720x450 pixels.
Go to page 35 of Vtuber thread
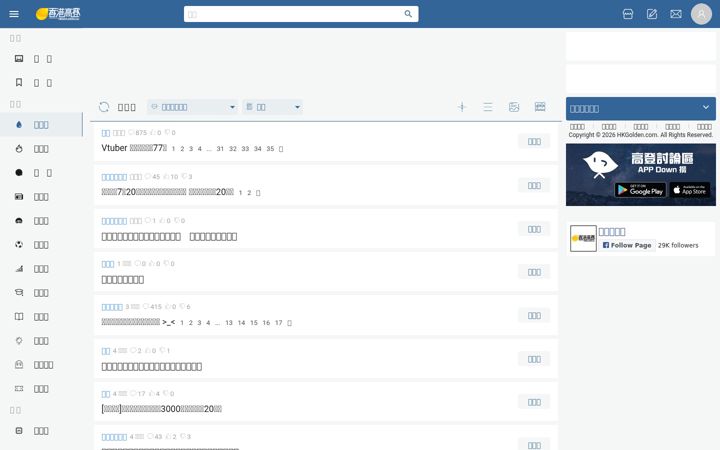pyautogui.click(x=270, y=149)
